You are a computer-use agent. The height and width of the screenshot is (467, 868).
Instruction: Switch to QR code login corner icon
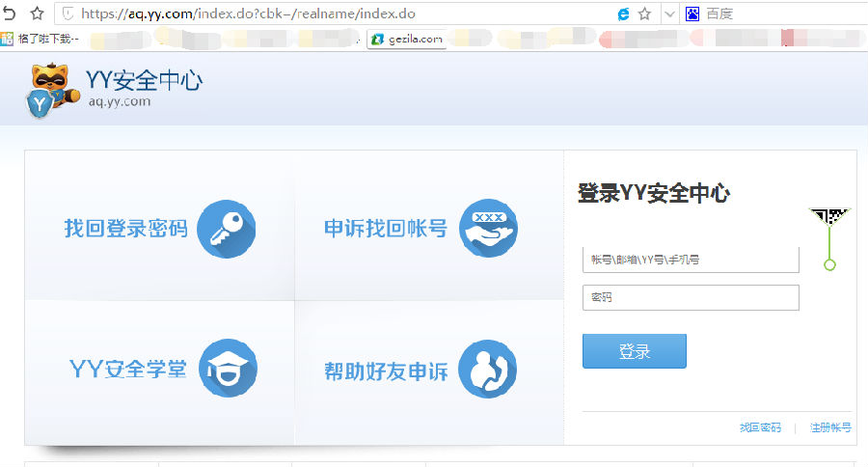tap(828, 216)
